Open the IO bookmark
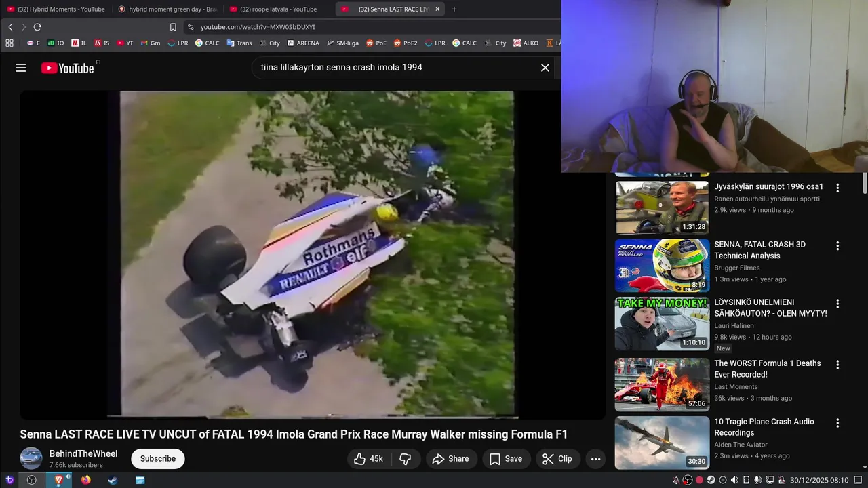868x488 pixels. 56,43
